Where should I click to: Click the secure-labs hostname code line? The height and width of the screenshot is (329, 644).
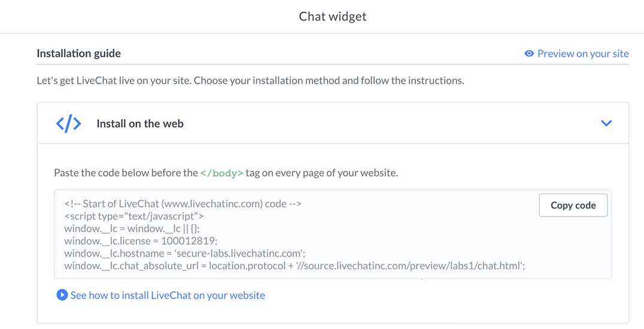point(185,254)
